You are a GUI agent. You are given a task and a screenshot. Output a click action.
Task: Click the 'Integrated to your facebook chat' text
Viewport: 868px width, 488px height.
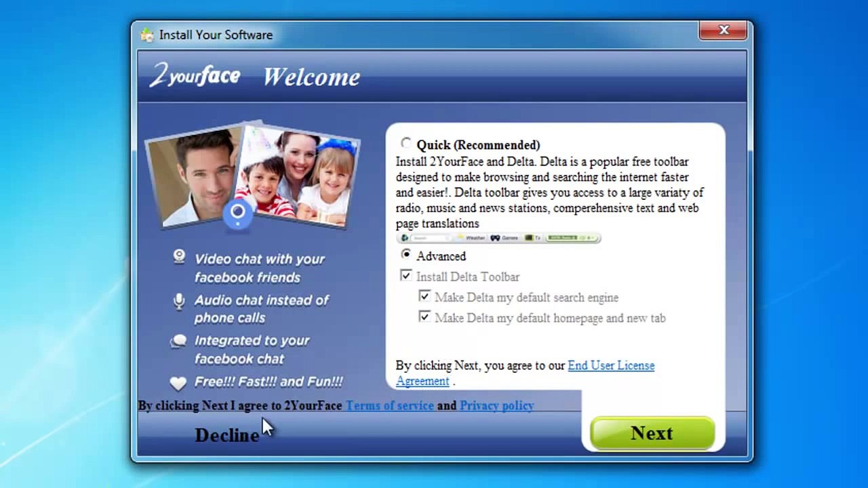point(252,349)
